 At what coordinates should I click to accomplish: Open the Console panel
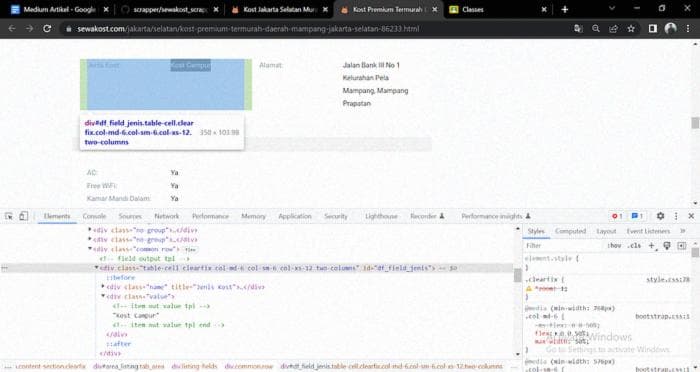coord(94,216)
